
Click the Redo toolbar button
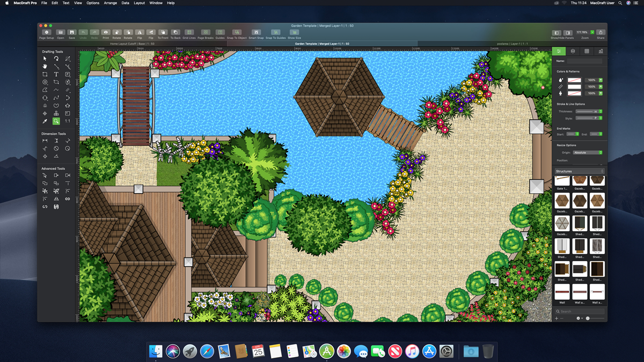pyautogui.click(x=94, y=34)
